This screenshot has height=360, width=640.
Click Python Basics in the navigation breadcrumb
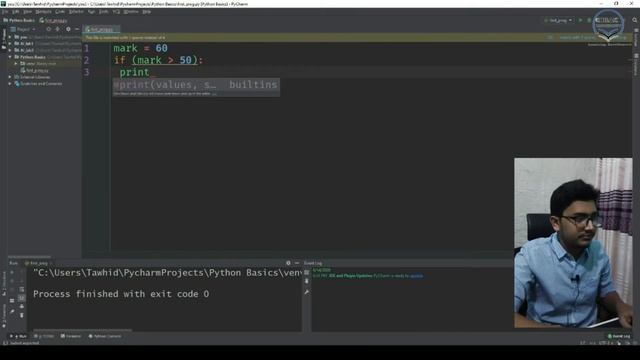(x=19, y=20)
